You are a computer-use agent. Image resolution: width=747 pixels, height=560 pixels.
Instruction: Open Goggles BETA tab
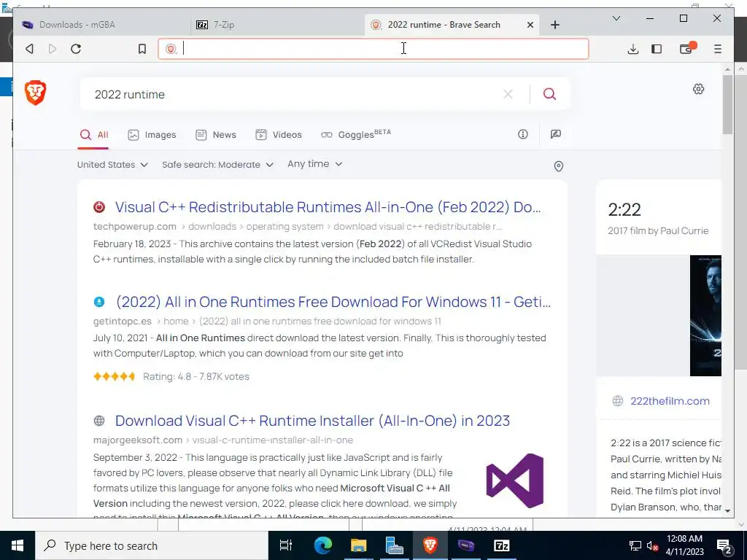pos(356,134)
